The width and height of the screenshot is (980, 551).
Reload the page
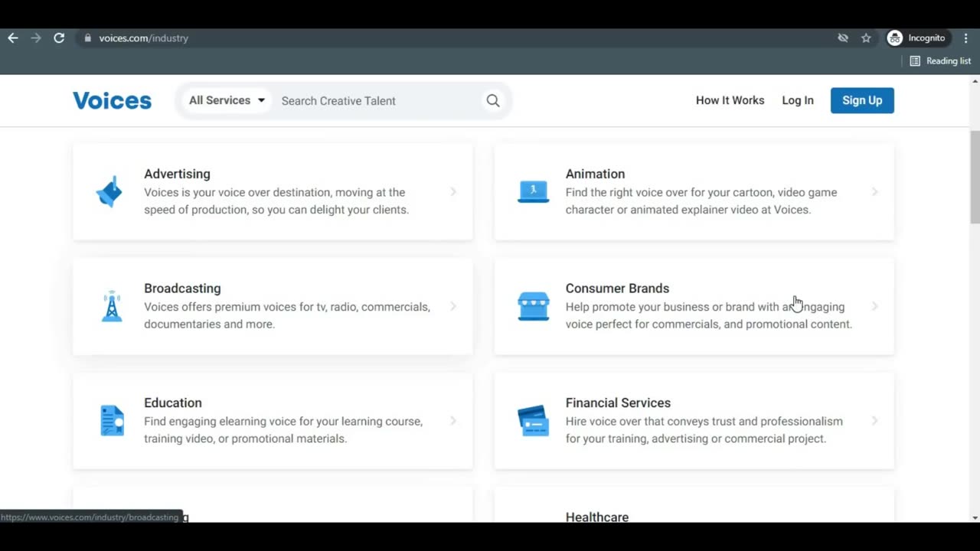click(x=59, y=37)
